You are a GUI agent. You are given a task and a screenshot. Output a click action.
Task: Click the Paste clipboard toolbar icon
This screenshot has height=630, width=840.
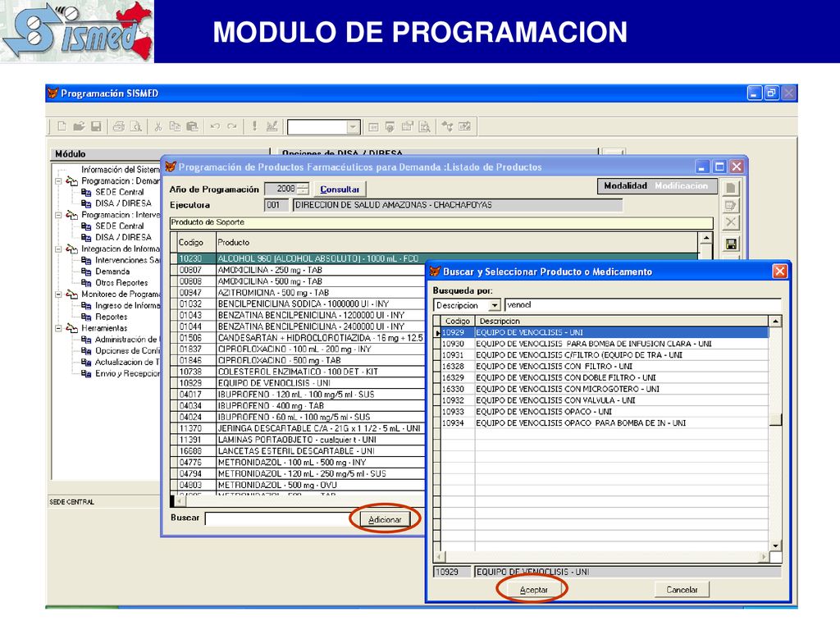pos(192,126)
